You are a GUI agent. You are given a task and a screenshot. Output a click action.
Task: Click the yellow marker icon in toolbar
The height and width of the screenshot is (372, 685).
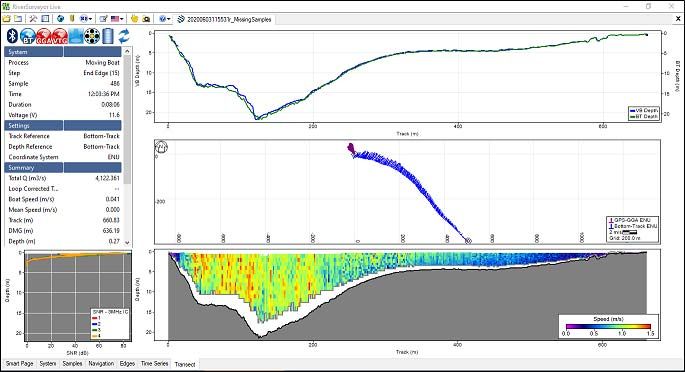pyautogui.click(x=72, y=19)
